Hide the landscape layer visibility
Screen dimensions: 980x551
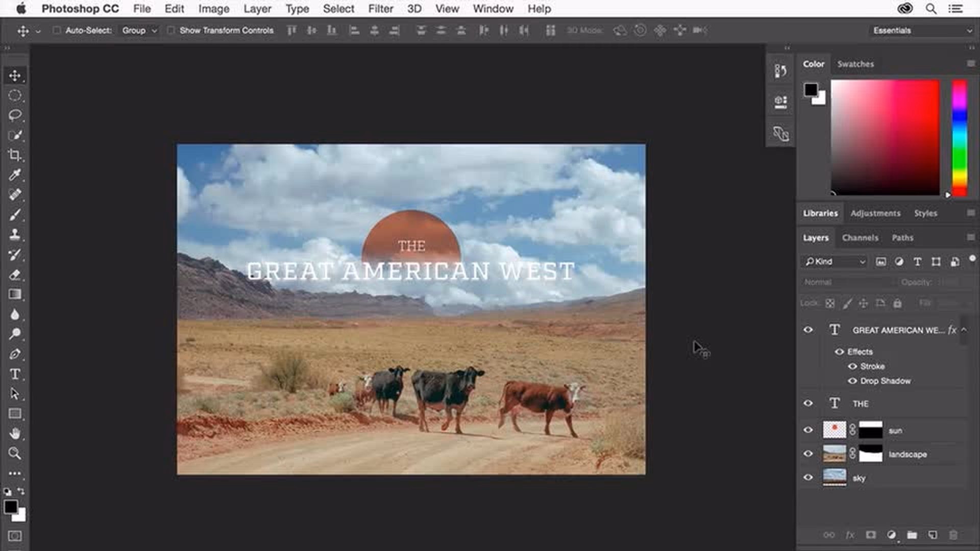click(808, 454)
